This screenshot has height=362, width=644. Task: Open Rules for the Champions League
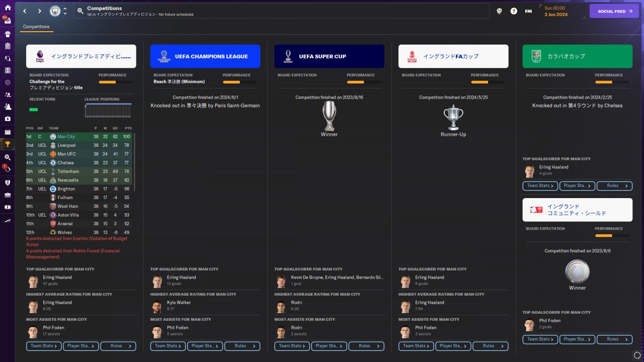(x=243, y=346)
